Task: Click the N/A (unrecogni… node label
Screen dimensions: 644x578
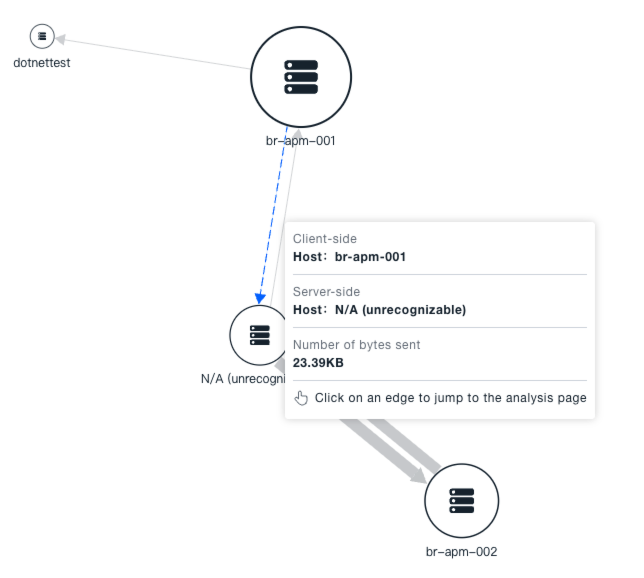Action: click(x=242, y=379)
